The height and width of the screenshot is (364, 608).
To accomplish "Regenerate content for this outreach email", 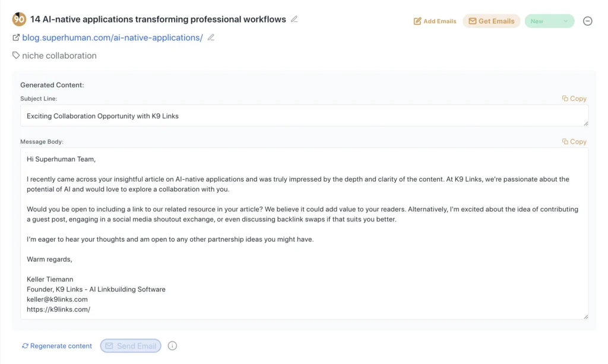I will [x=57, y=346].
